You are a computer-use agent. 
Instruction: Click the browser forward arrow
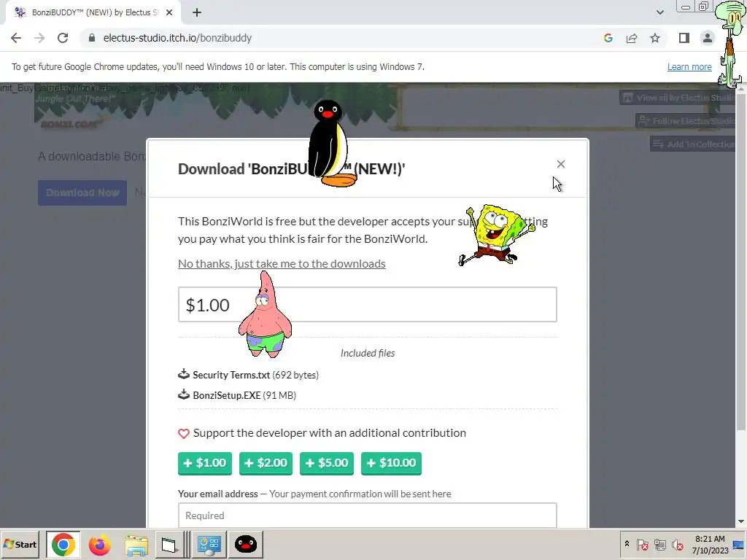39,38
